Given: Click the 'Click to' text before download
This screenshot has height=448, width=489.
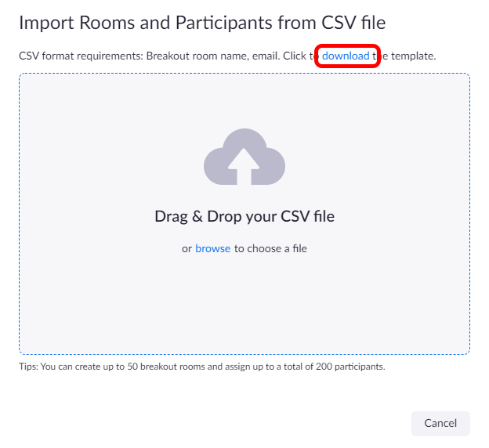Looking at the screenshot, I should point(296,56).
